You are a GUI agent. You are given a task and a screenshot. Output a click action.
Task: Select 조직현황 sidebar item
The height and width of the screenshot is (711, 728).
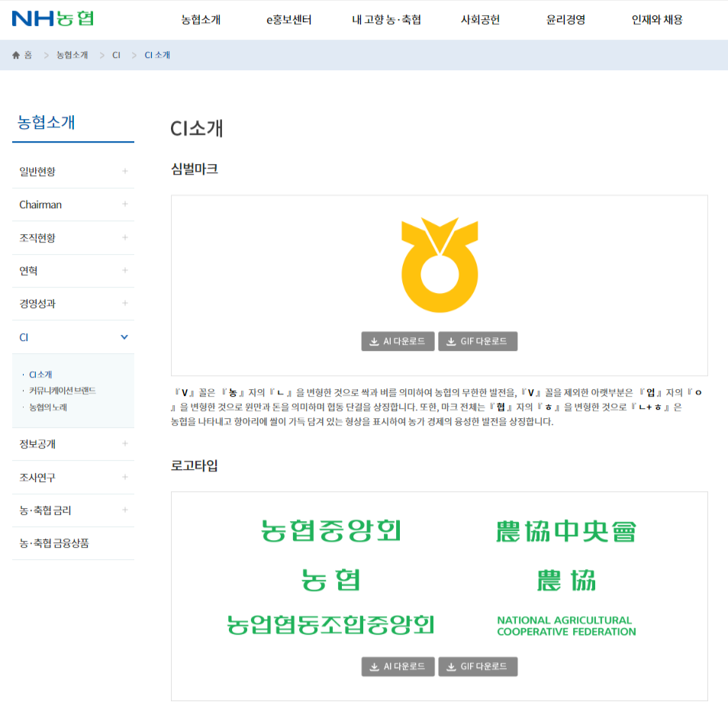tap(37, 238)
